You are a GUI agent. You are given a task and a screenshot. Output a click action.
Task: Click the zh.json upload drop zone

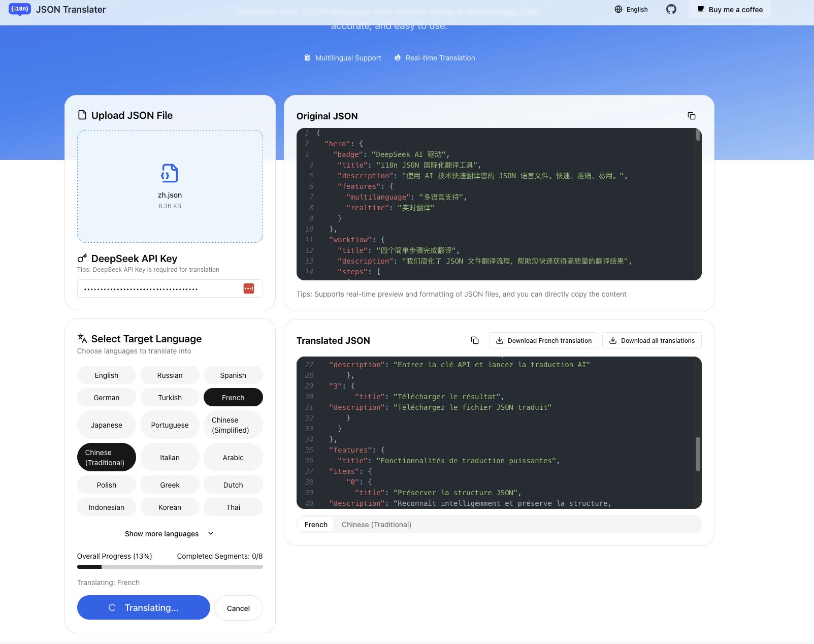170,186
